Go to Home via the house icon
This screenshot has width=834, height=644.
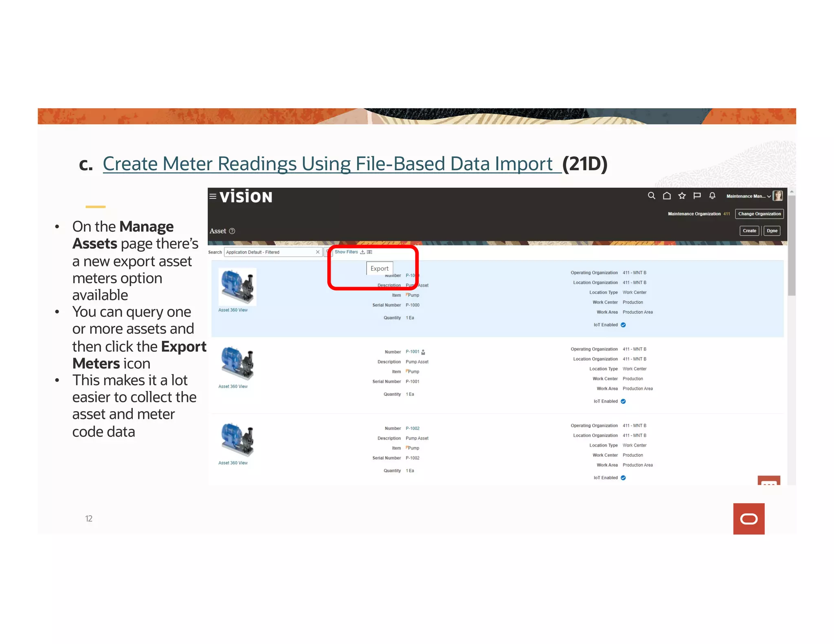point(667,196)
